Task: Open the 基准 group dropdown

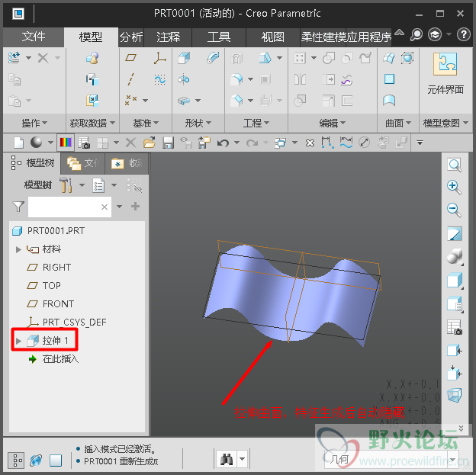Action: click(146, 123)
